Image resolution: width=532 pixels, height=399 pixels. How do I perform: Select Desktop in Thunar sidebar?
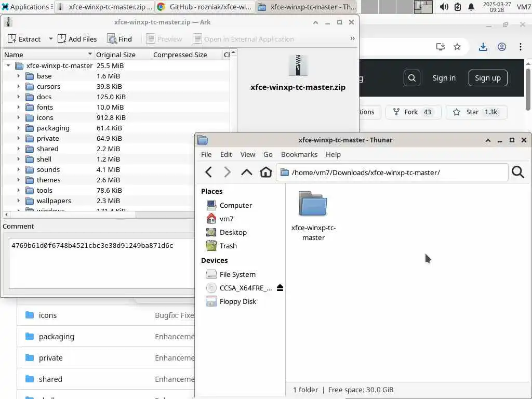pos(233,232)
